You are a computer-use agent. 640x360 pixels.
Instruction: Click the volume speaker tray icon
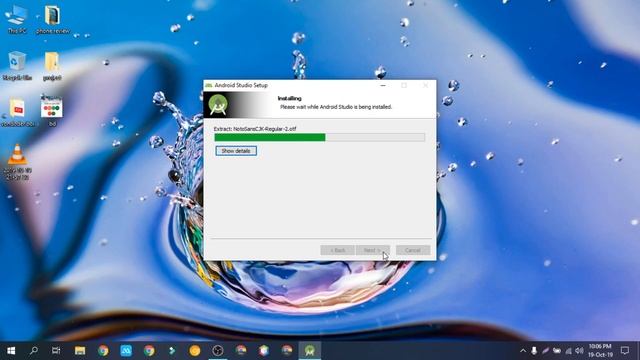coord(579,351)
